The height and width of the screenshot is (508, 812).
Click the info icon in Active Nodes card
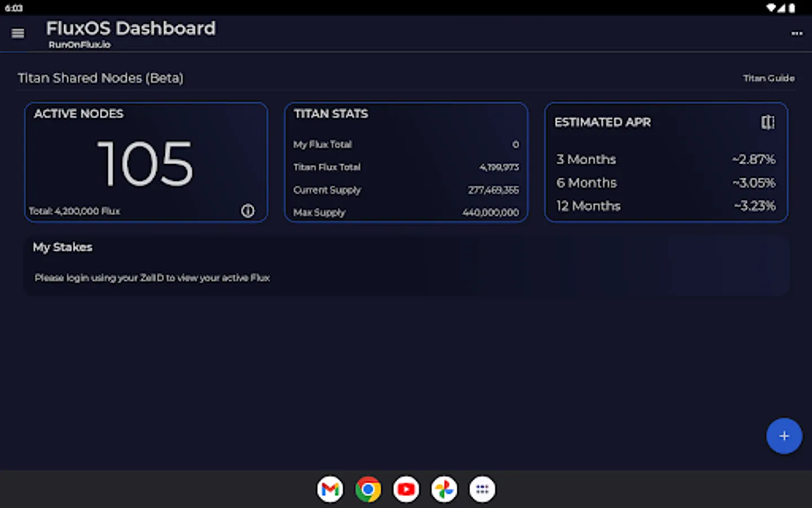[x=248, y=211]
